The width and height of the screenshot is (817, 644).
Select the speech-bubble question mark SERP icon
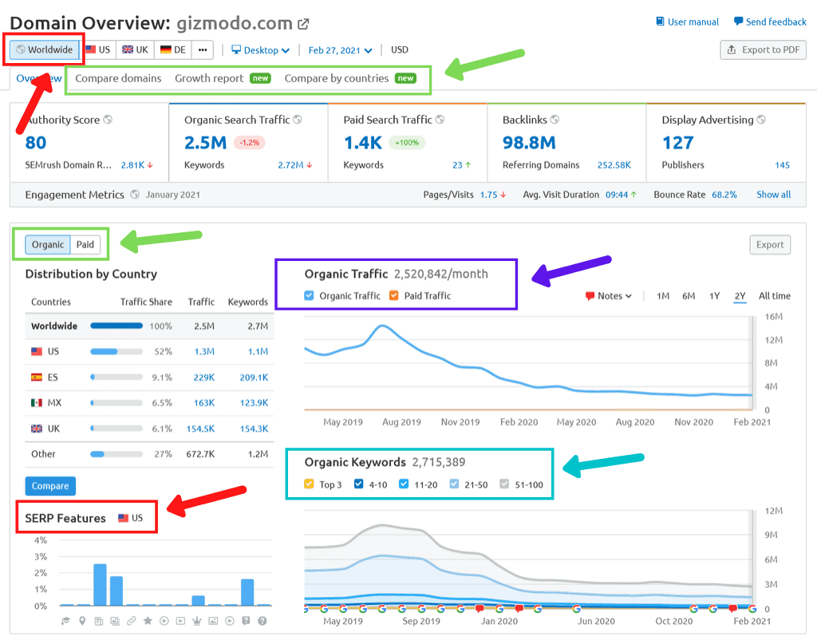coord(246,621)
